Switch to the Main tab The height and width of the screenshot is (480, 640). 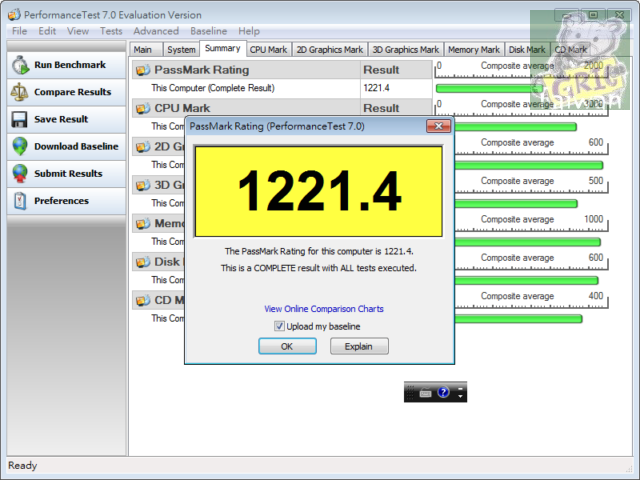tap(146, 49)
